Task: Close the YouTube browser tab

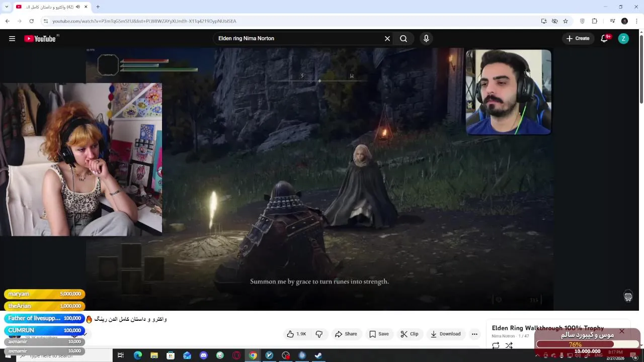Action: 86,7
